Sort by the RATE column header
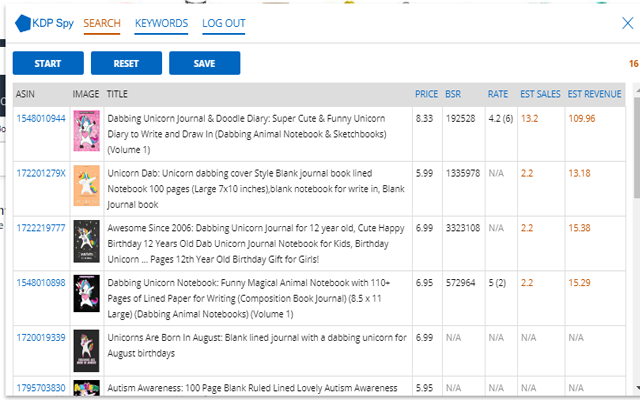 (x=498, y=94)
